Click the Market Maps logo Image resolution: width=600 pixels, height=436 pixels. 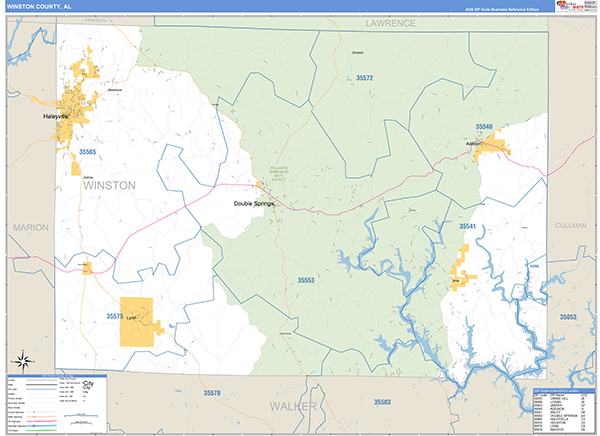tap(571, 6)
